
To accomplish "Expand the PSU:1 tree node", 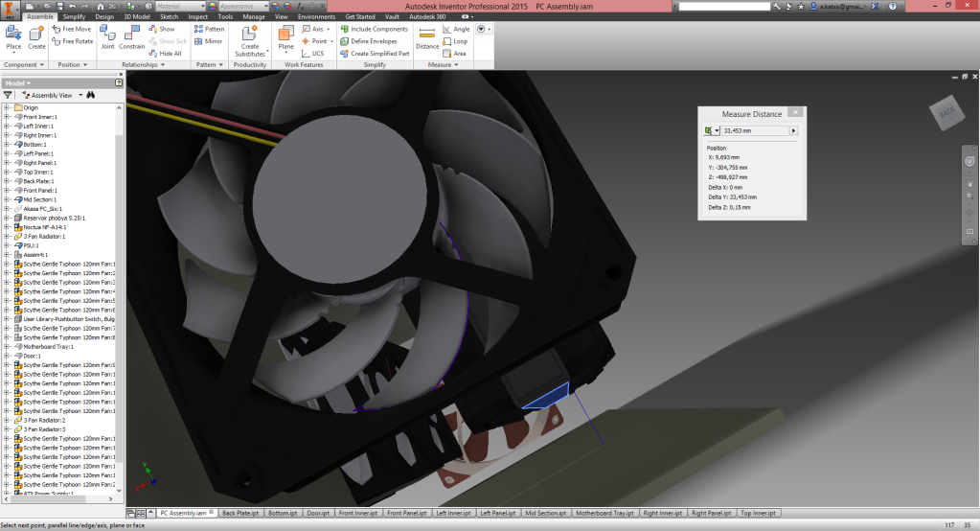I will point(7,245).
